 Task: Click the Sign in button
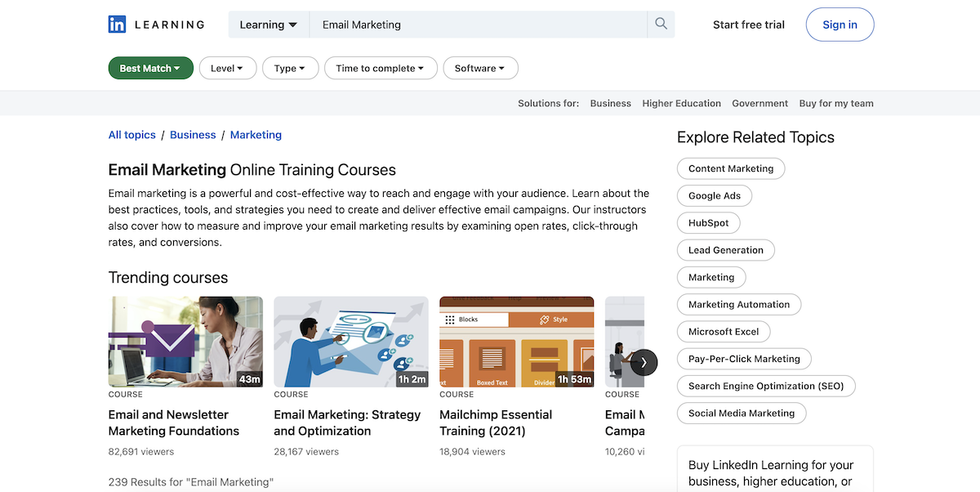pyautogui.click(x=840, y=24)
